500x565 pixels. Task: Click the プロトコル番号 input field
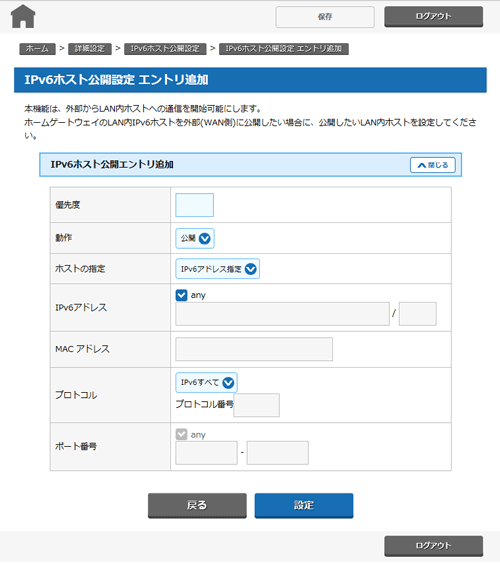[256, 405]
